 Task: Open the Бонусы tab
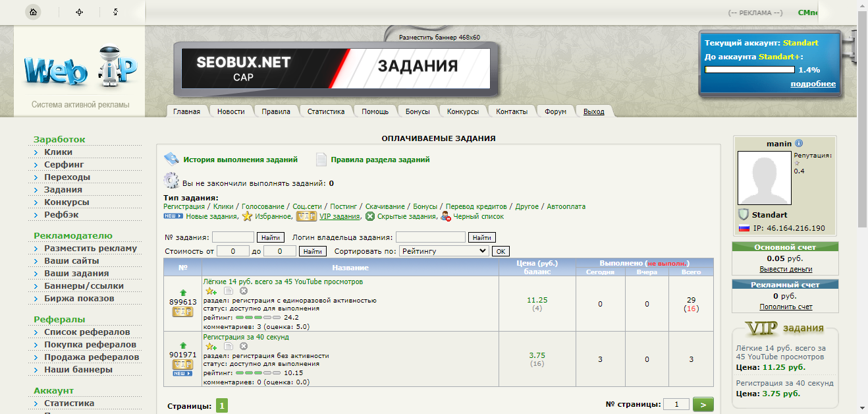(418, 111)
